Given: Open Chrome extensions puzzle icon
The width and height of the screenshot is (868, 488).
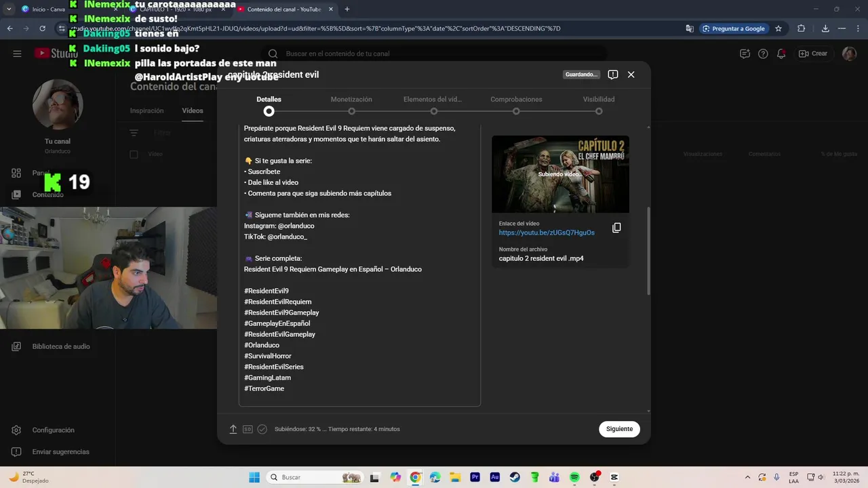Looking at the screenshot, I should click(x=802, y=28).
